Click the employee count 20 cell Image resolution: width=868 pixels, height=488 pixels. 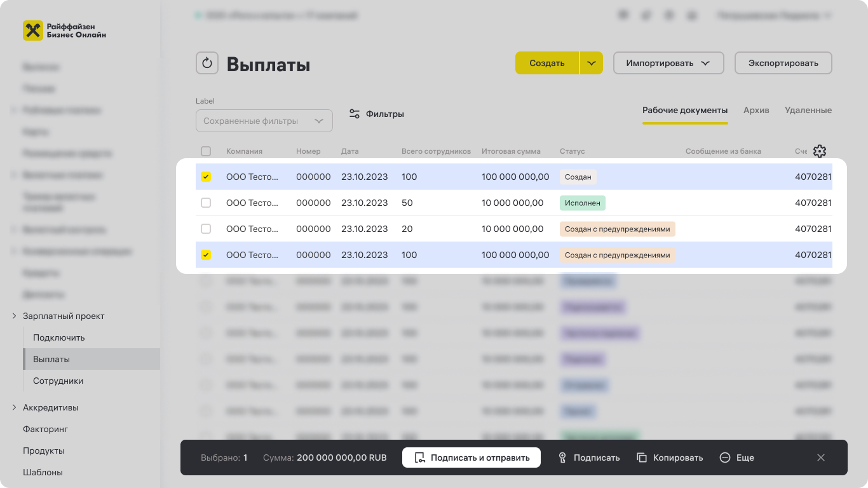coord(407,229)
